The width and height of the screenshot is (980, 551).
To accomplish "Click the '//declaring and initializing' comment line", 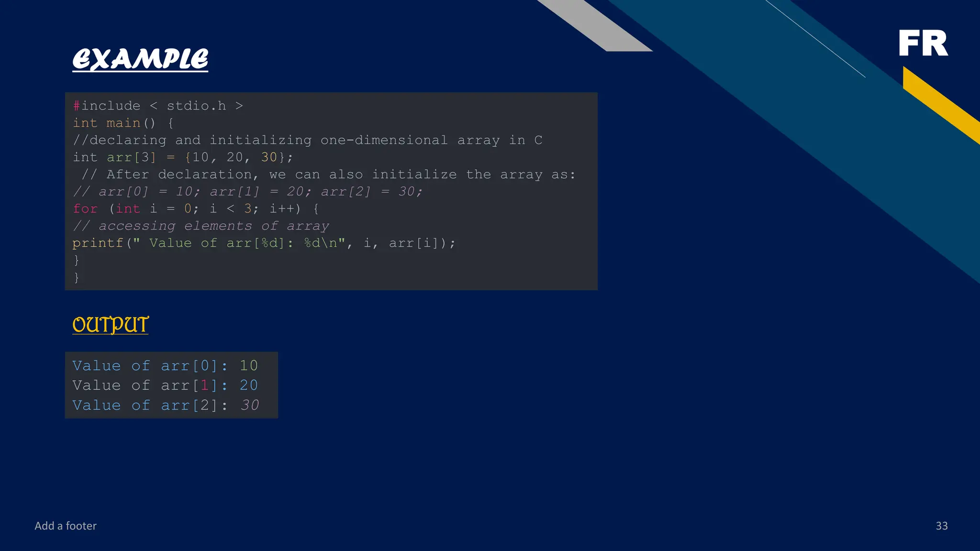I will click(x=307, y=140).
